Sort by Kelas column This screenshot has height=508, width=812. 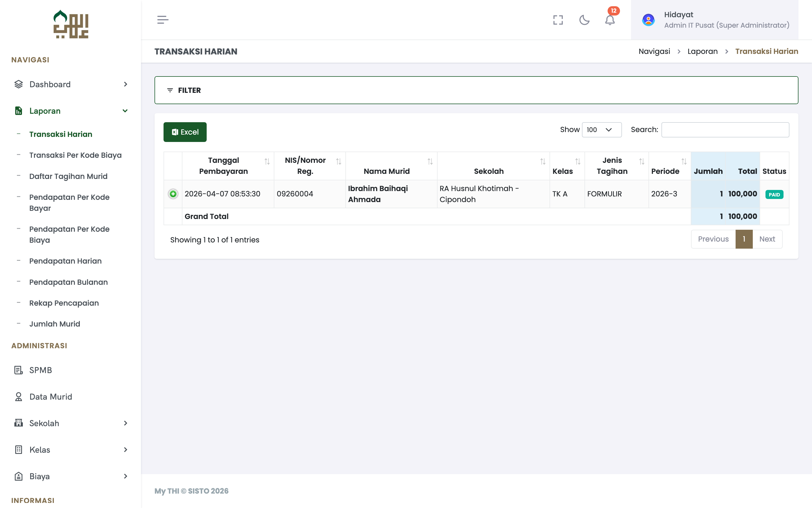[x=567, y=166]
